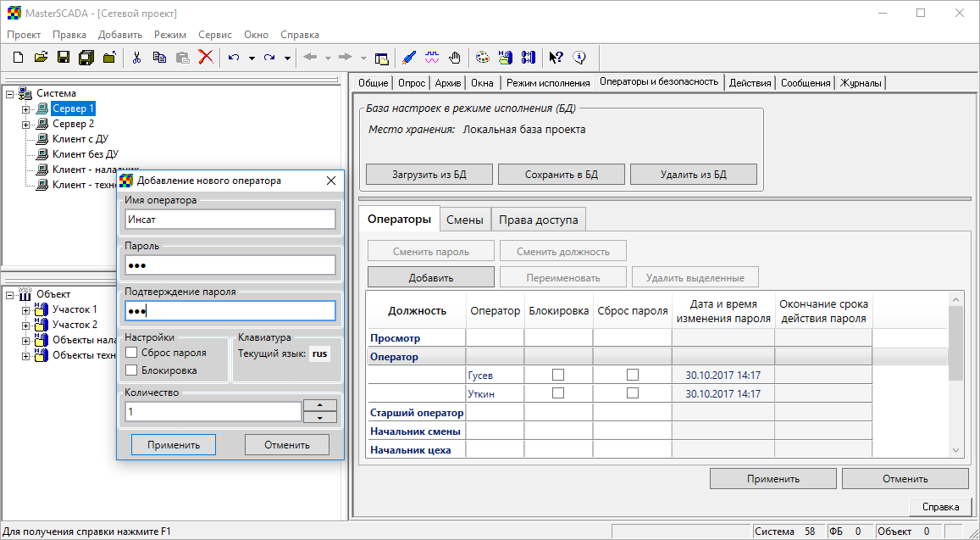Viewport: 980px width, 540px height.
Task: Open the Undo history dropdown arrow
Action: (x=252, y=58)
